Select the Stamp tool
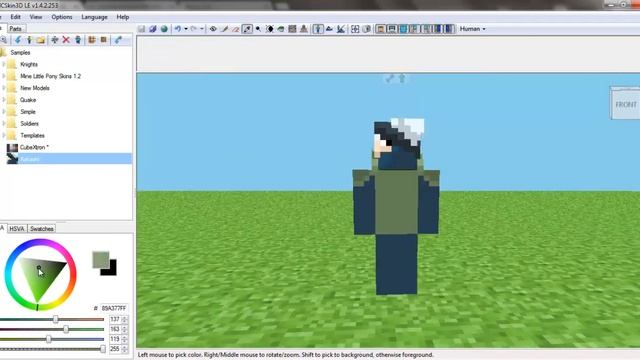 pyautogui.click(x=304, y=29)
